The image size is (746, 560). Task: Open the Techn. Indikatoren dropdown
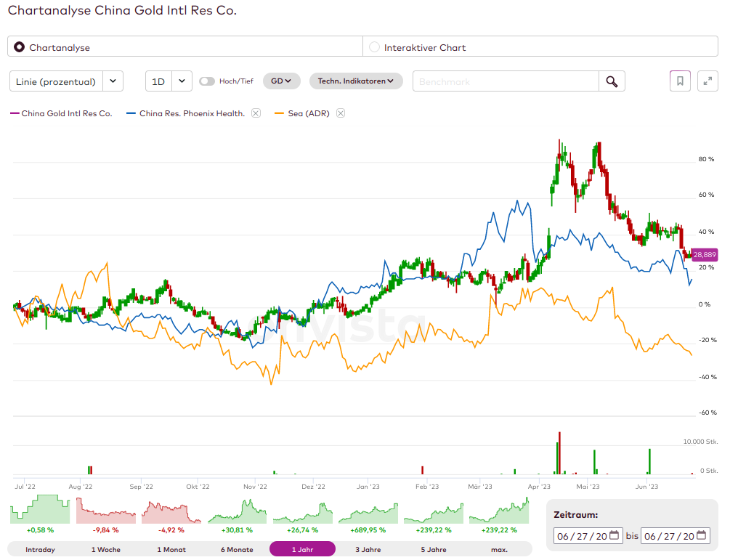(x=356, y=81)
